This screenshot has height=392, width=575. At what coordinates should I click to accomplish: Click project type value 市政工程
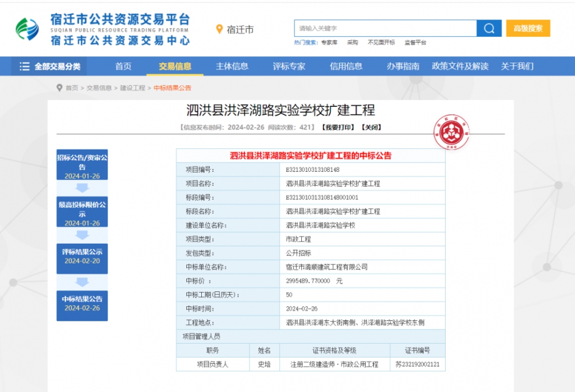[298, 240]
